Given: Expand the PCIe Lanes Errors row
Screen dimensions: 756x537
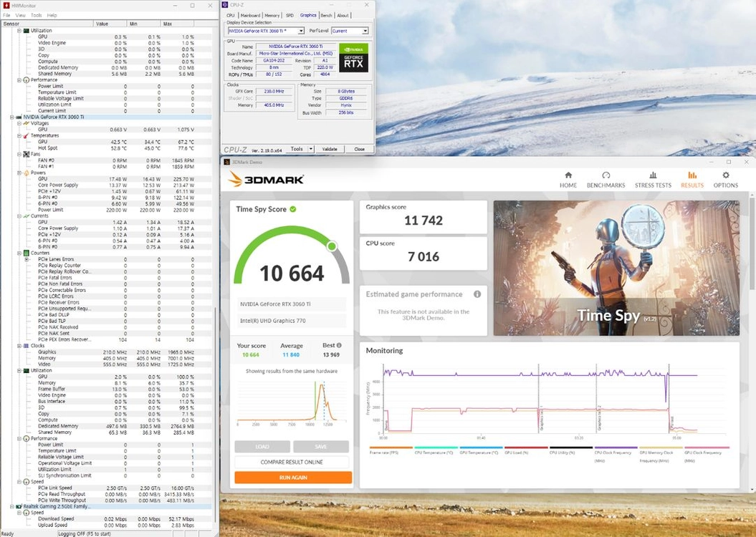Looking at the screenshot, I should click(x=27, y=259).
